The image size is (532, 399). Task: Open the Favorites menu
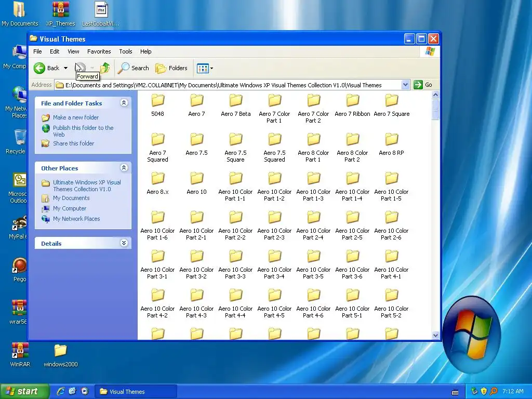[99, 51]
